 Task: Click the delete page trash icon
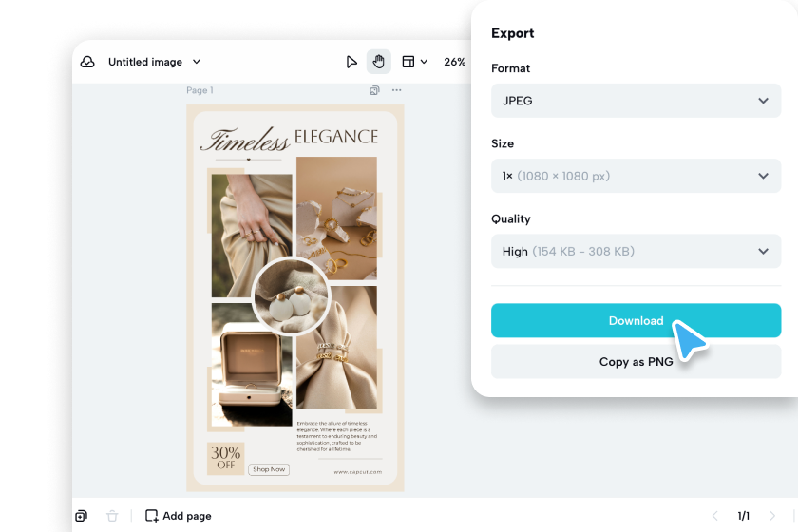coord(112,516)
